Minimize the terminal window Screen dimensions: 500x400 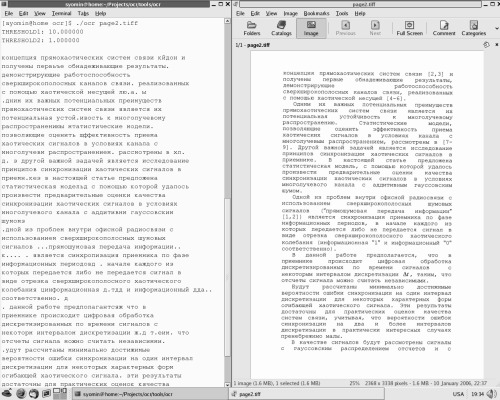click(x=214, y=4)
